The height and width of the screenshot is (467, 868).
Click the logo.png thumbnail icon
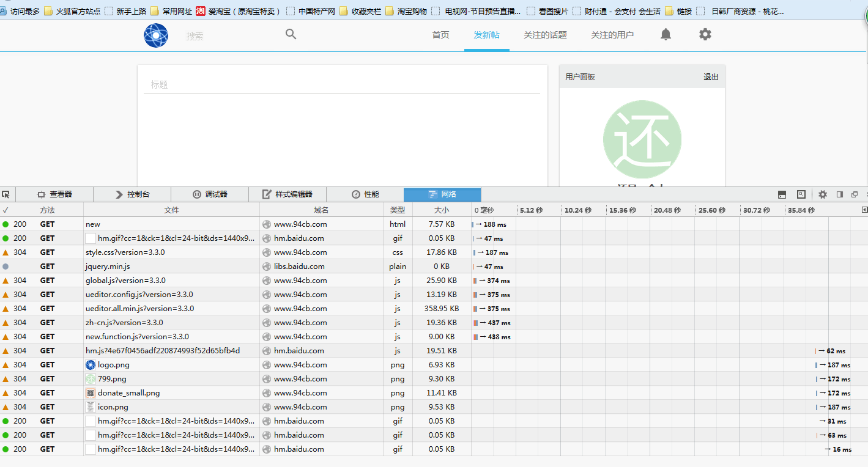[x=91, y=365]
